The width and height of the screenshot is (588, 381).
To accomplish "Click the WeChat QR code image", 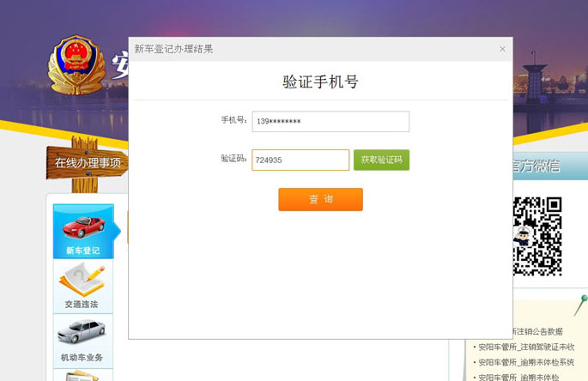I will 537,236.
